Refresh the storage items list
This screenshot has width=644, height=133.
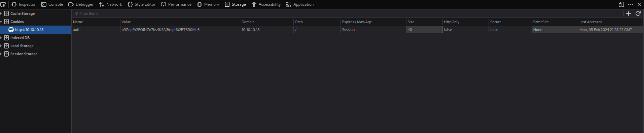coord(638,13)
